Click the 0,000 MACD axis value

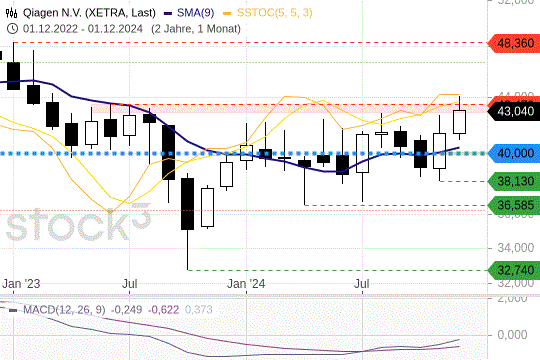tap(512, 335)
